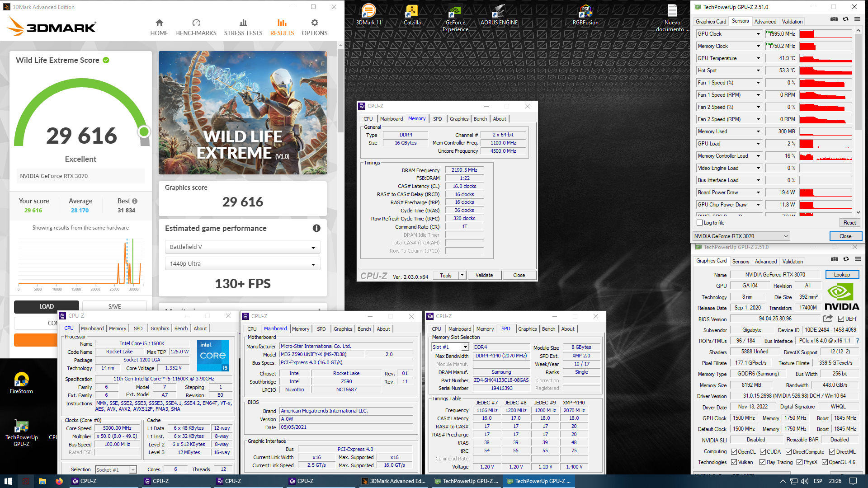Take screenshot in GPU-Z Graphics Card window
The image size is (868, 488).
835,259
